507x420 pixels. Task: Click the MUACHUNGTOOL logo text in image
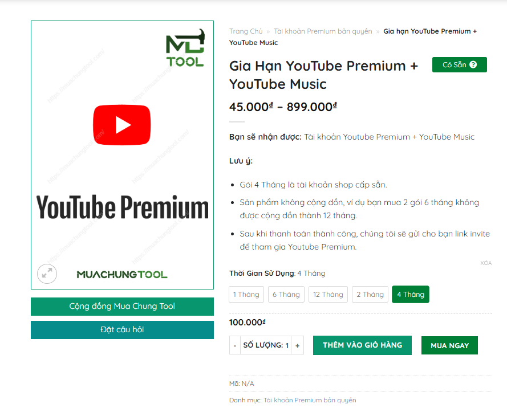(122, 275)
